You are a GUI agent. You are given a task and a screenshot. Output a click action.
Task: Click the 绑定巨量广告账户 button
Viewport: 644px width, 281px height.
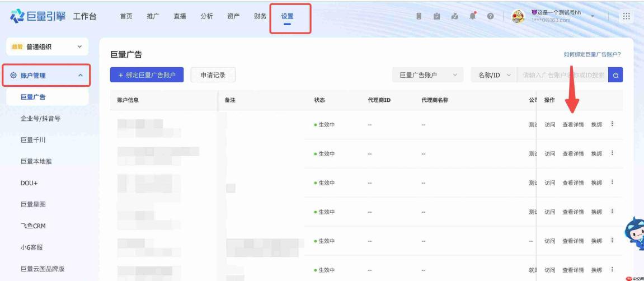point(147,75)
